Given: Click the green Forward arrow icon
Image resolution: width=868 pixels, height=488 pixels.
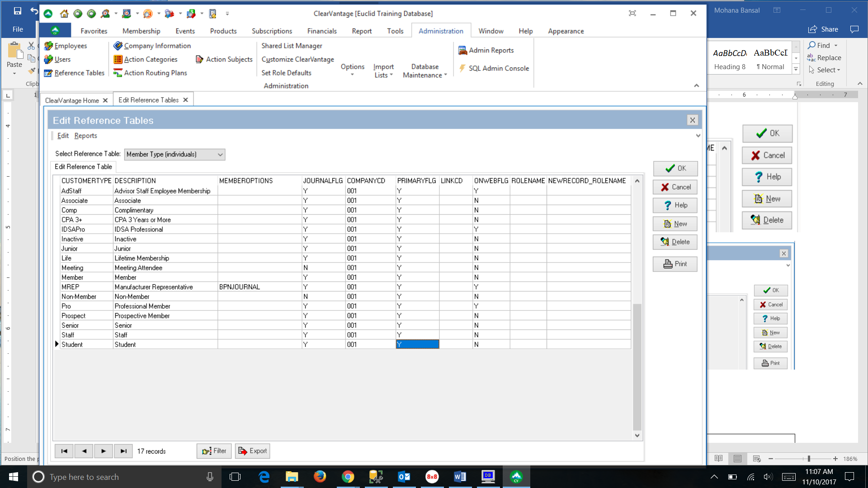Looking at the screenshot, I should coord(91,14).
